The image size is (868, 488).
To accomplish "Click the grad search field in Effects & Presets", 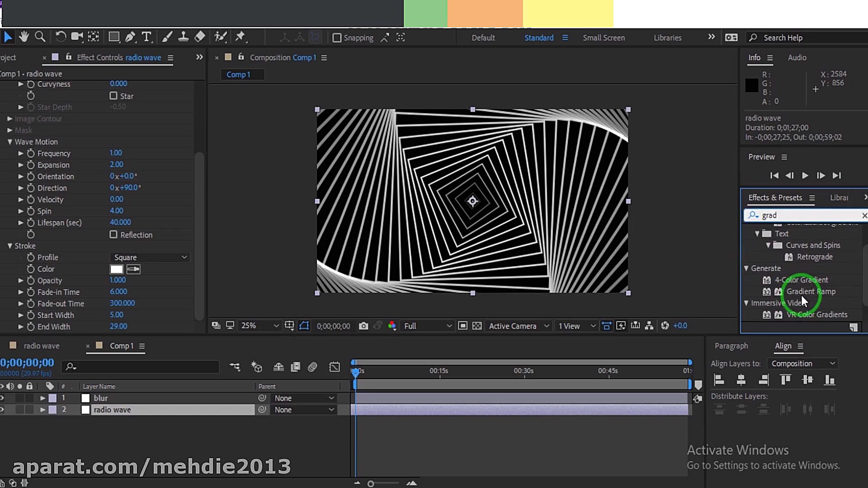I will pos(807,216).
